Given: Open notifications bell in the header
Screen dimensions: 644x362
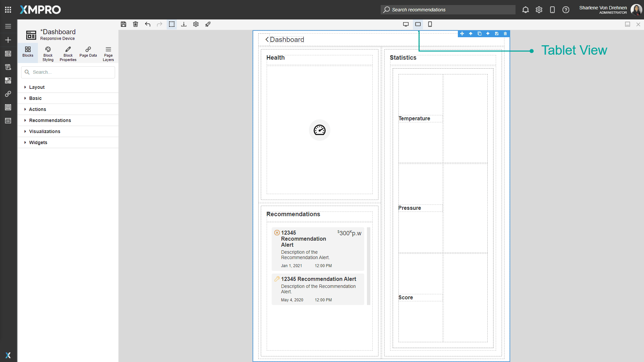Looking at the screenshot, I should (525, 10).
